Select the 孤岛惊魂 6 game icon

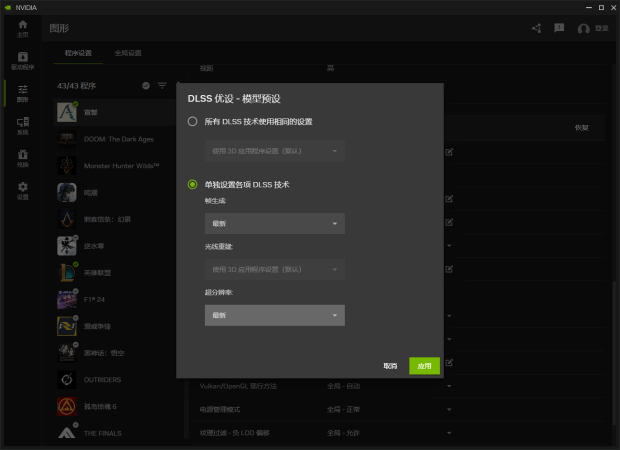point(67,407)
